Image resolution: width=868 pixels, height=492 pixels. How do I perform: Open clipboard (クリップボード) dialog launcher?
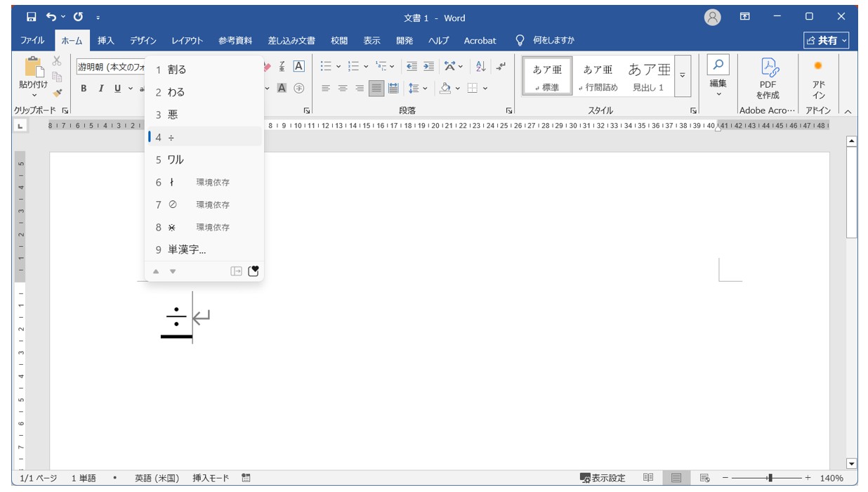[65, 111]
